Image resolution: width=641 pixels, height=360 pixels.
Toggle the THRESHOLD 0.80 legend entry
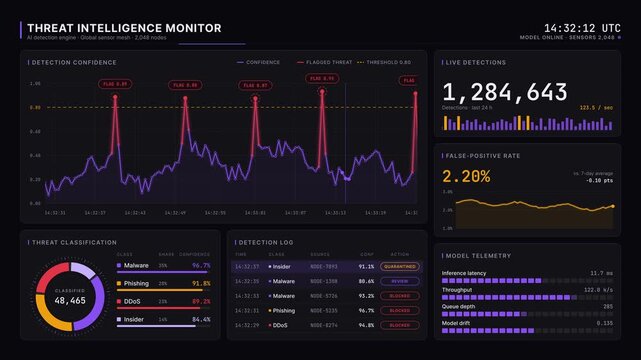(x=384, y=63)
